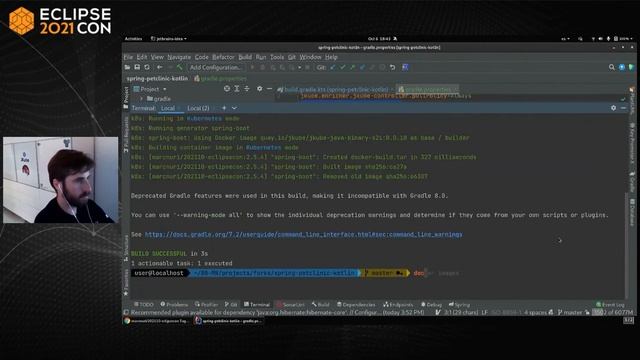Viewport: 640px width, 360px height.
Task: Open the TODO tool window
Action: pyautogui.click(x=144, y=304)
